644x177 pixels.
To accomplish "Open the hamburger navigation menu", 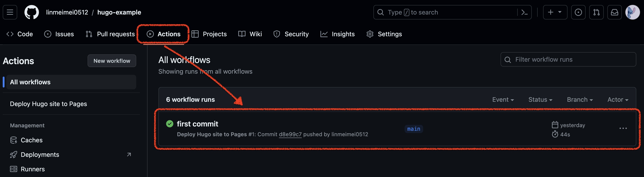I will pyautogui.click(x=10, y=12).
